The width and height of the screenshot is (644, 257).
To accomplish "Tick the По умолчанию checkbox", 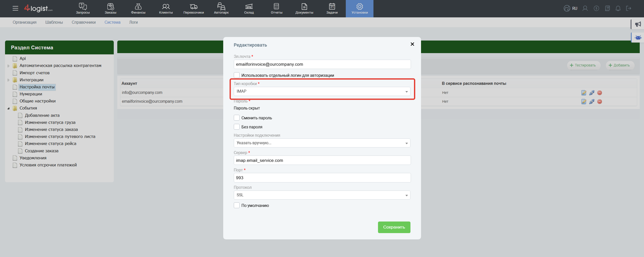I will pos(237,205).
